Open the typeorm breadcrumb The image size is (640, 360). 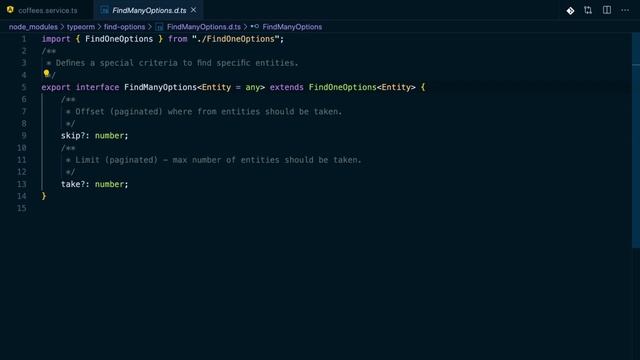pyautogui.click(x=80, y=27)
